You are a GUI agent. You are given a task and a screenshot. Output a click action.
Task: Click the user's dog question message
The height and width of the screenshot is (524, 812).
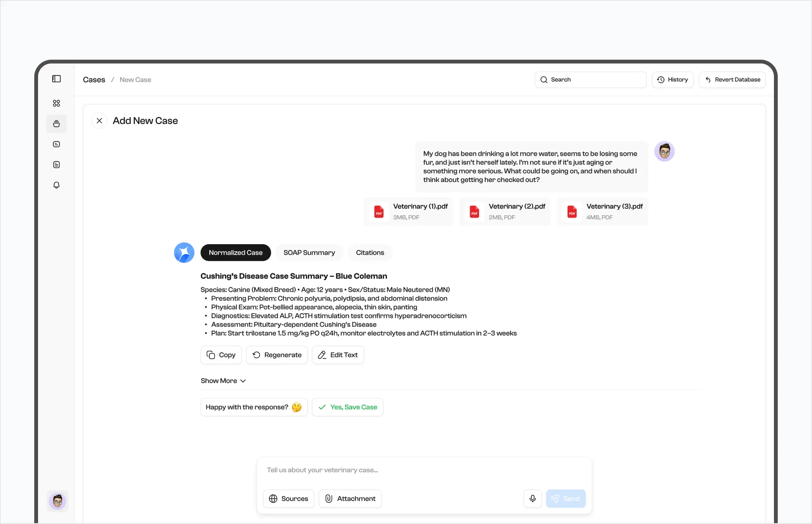coord(532,167)
